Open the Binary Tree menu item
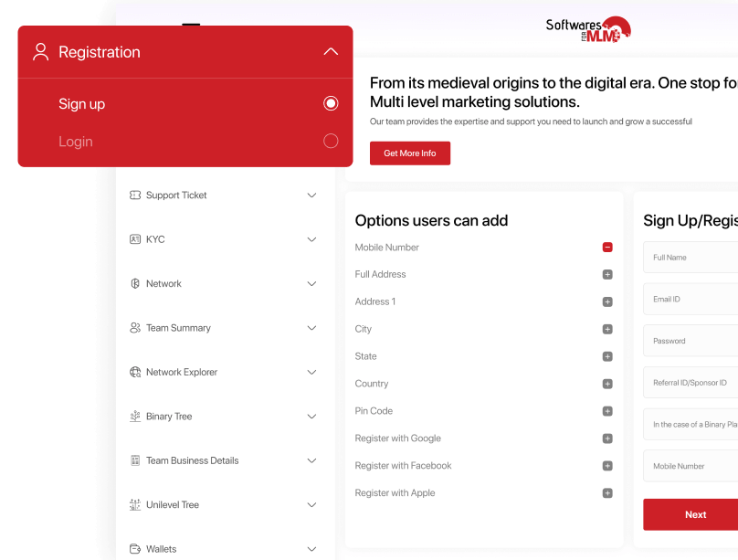The height and width of the screenshot is (560, 738). click(x=223, y=416)
